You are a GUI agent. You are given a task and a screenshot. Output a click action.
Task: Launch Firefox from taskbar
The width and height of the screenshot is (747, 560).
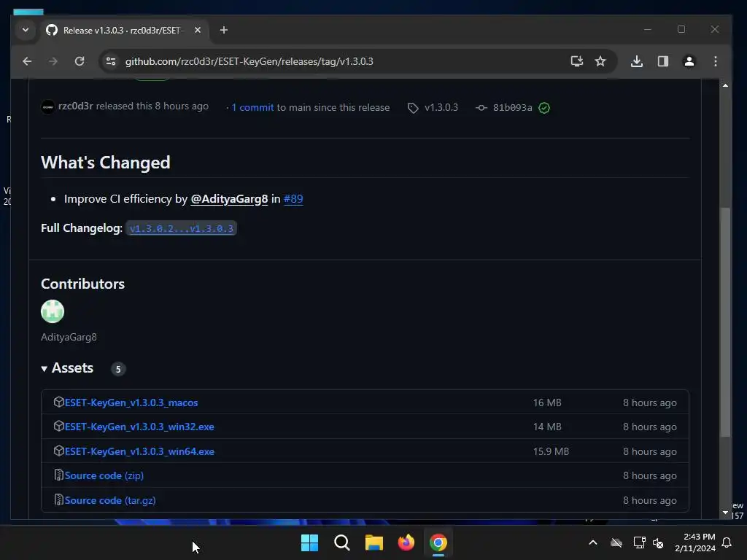pyautogui.click(x=406, y=542)
